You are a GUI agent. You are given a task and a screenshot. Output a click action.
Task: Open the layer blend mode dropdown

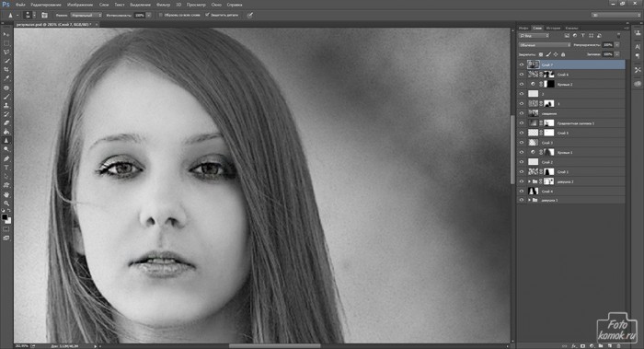click(x=545, y=45)
